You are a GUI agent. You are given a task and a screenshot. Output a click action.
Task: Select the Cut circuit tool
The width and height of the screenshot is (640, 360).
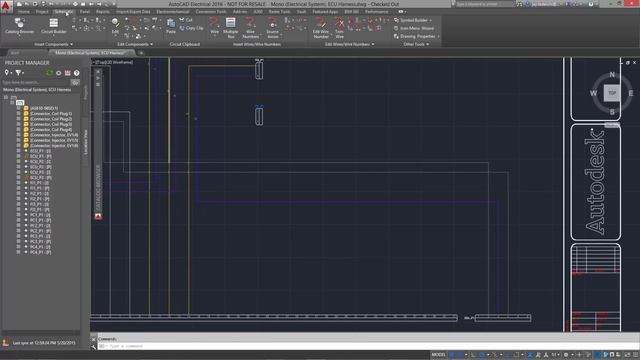[186, 20]
